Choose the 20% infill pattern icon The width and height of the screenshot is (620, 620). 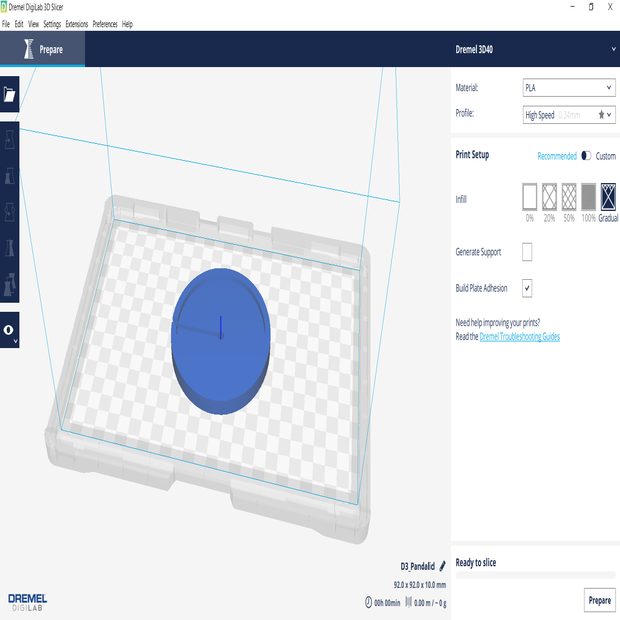click(549, 196)
